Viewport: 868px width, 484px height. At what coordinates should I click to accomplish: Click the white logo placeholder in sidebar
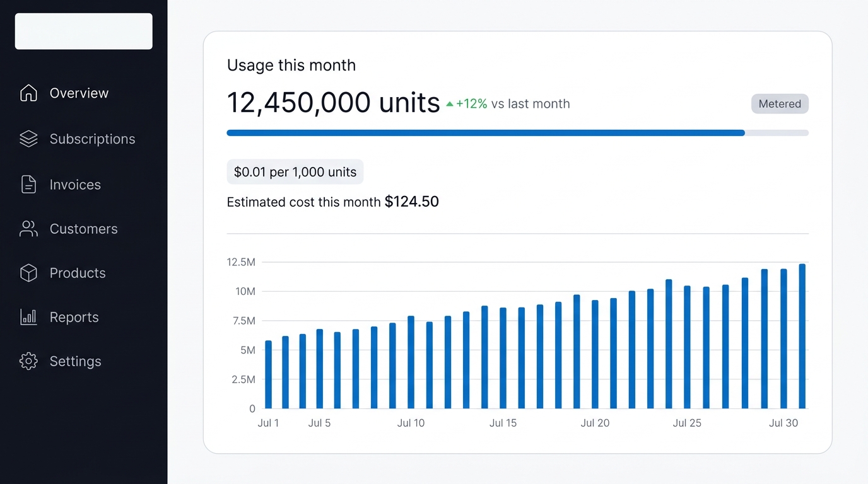point(84,31)
